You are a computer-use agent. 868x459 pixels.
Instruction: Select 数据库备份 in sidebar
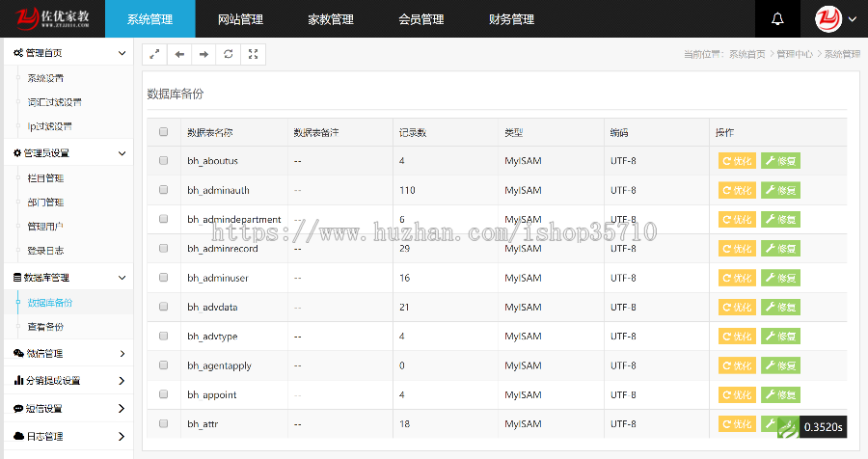(x=50, y=303)
